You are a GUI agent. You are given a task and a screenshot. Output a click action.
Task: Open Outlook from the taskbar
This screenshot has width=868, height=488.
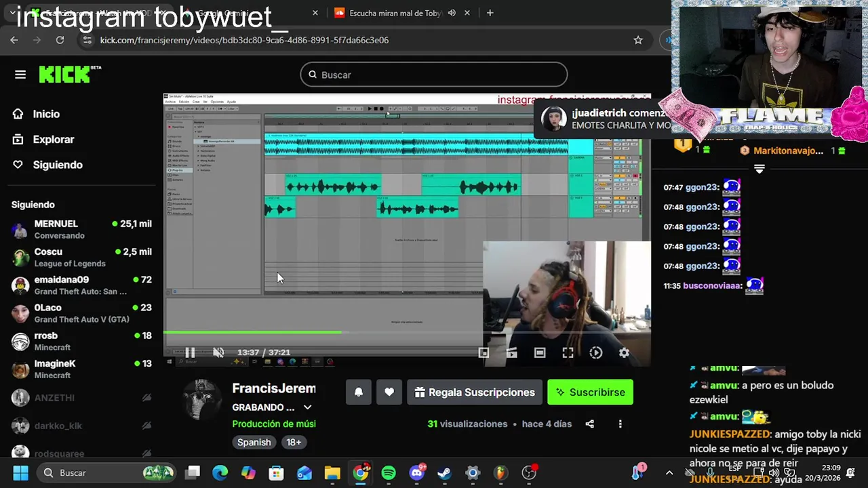point(304,472)
